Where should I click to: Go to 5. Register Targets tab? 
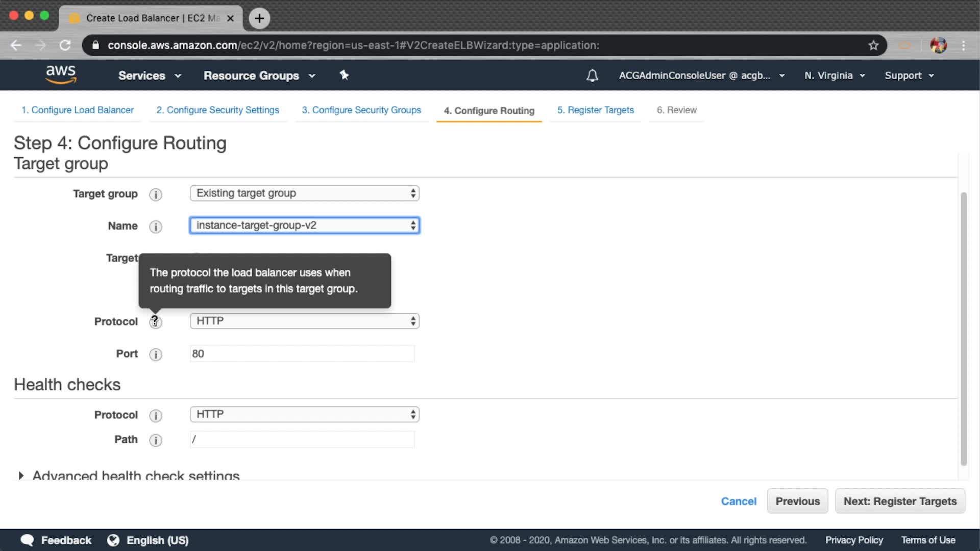tap(595, 110)
